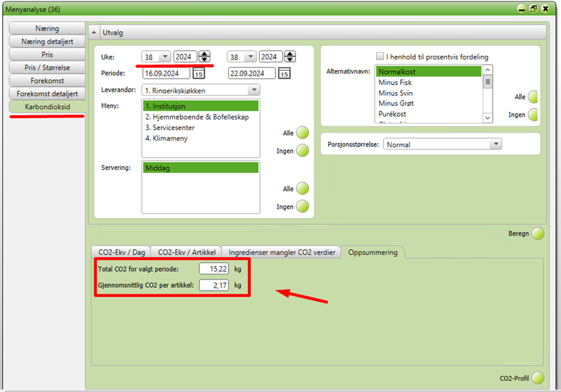Minimize the Menyanalyse window
Viewport: 561px width, 392px height.
[521, 8]
